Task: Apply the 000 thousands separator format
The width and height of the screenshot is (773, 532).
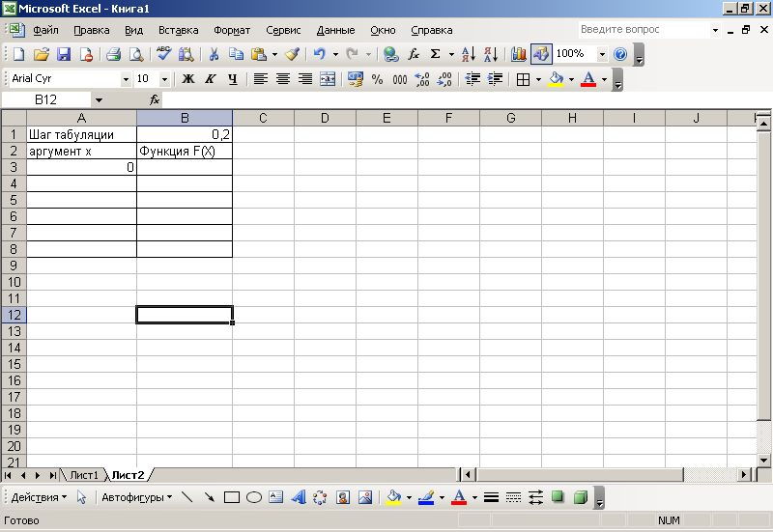Action: 400,79
